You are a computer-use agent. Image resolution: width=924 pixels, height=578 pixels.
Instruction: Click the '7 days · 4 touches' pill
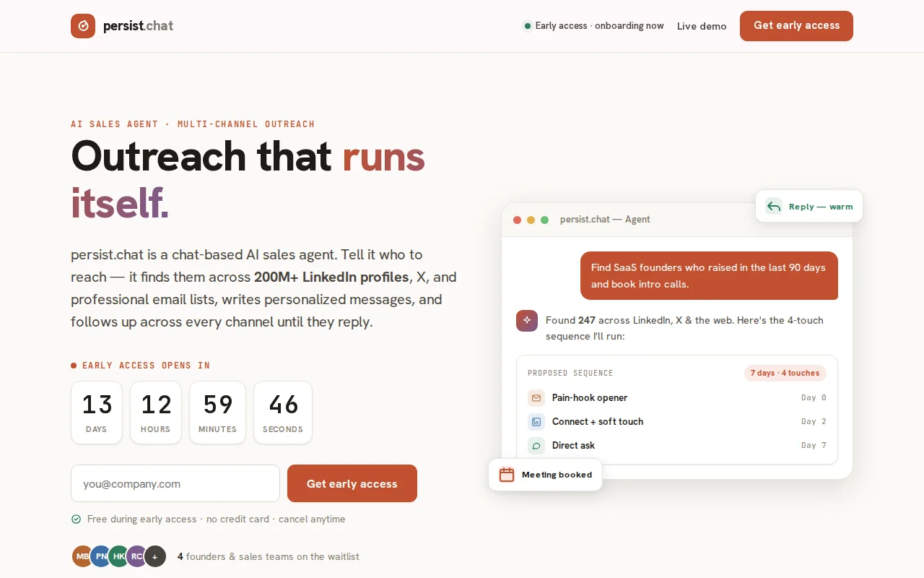pyautogui.click(x=785, y=373)
